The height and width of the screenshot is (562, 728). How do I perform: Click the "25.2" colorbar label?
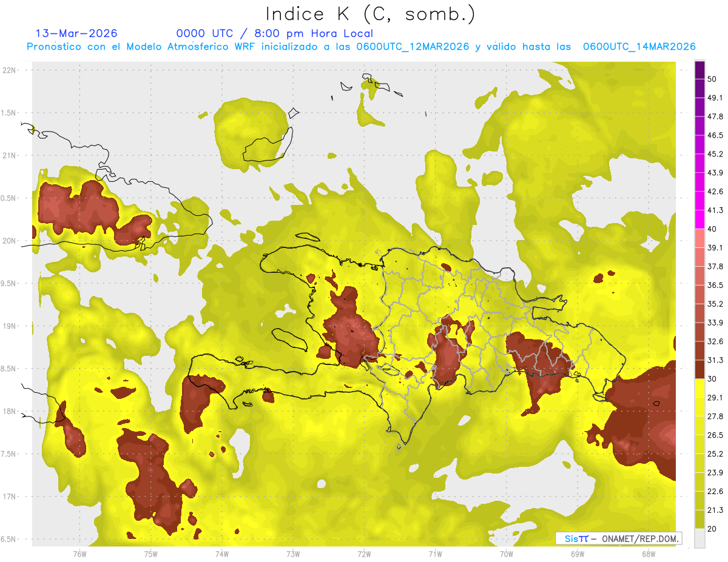pyautogui.click(x=715, y=455)
